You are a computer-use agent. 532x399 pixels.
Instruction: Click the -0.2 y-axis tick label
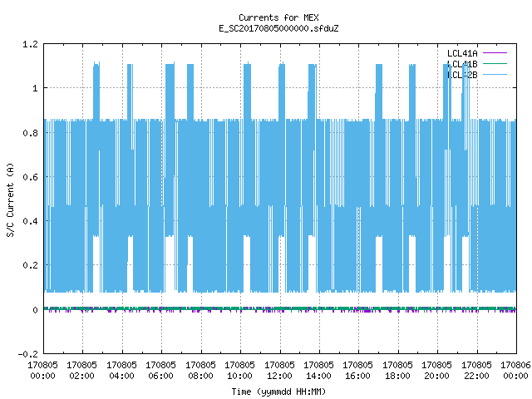coord(27,354)
